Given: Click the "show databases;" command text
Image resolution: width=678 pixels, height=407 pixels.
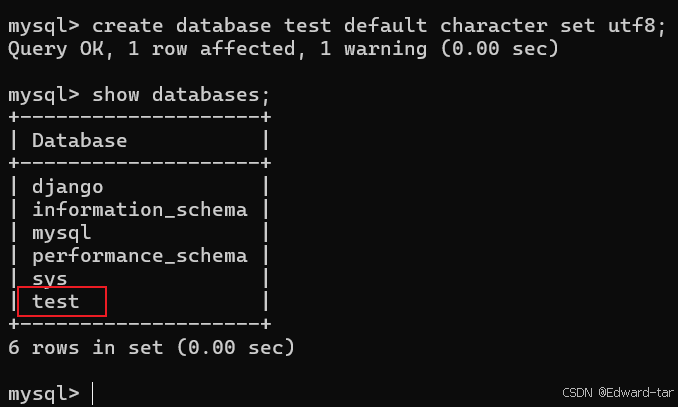Looking at the screenshot, I should (x=181, y=95).
